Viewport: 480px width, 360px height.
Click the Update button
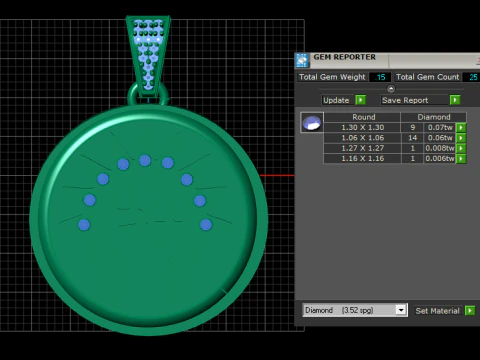[x=338, y=100]
